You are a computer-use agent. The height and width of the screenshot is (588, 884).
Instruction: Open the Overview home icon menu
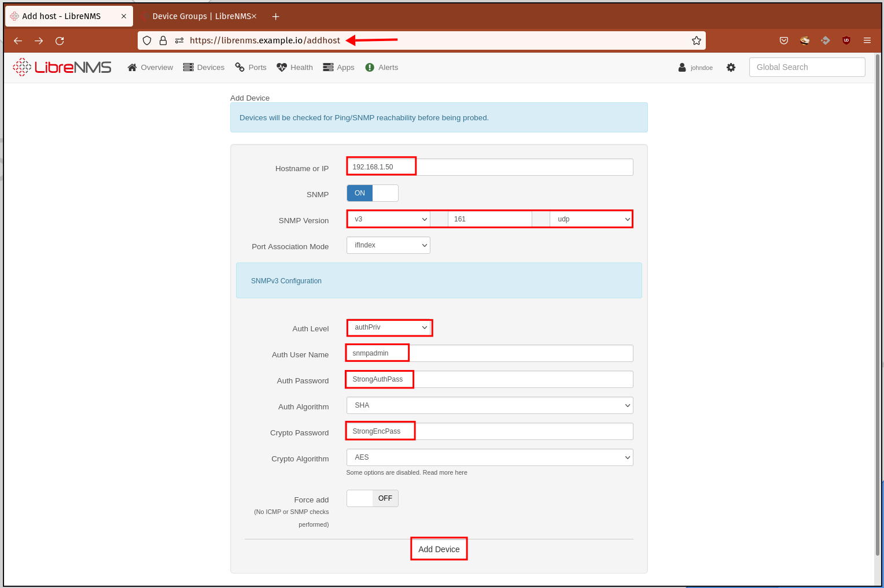coord(132,68)
